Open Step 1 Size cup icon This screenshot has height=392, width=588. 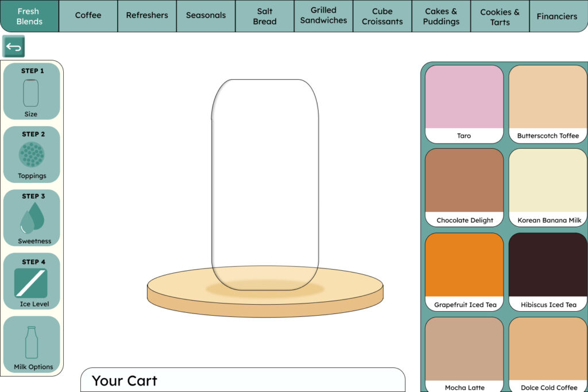coord(31,92)
